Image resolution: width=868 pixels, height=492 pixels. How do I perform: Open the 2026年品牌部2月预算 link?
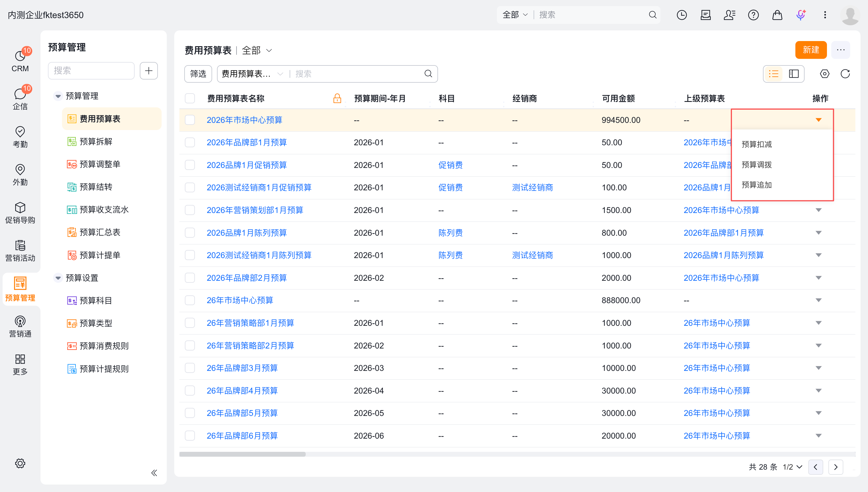coord(246,278)
